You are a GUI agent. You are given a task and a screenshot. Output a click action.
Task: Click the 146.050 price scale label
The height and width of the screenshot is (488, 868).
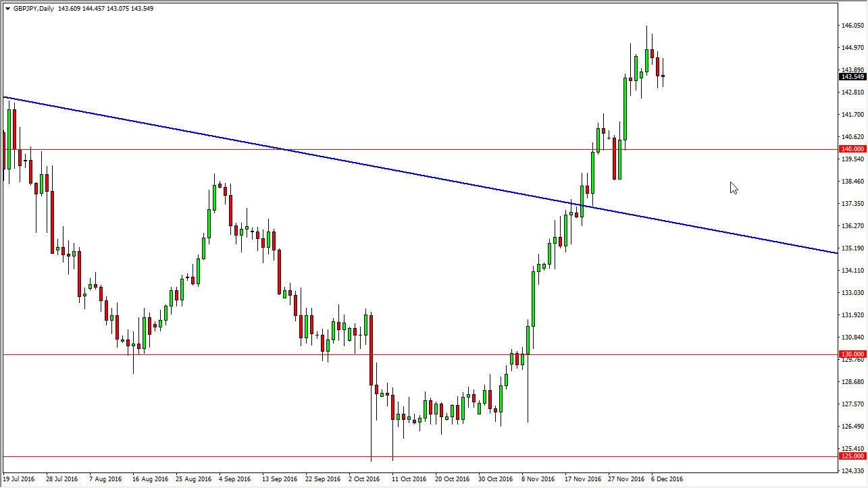852,26
